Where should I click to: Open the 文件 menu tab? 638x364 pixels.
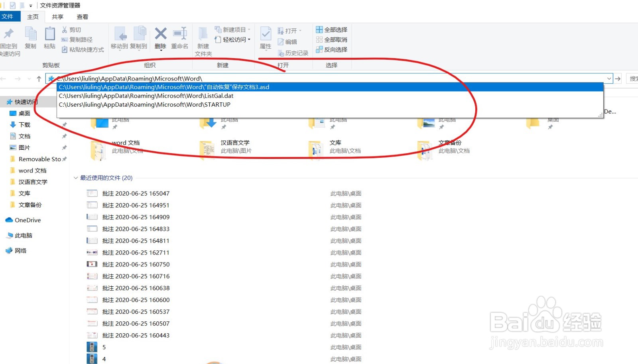click(x=8, y=16)
